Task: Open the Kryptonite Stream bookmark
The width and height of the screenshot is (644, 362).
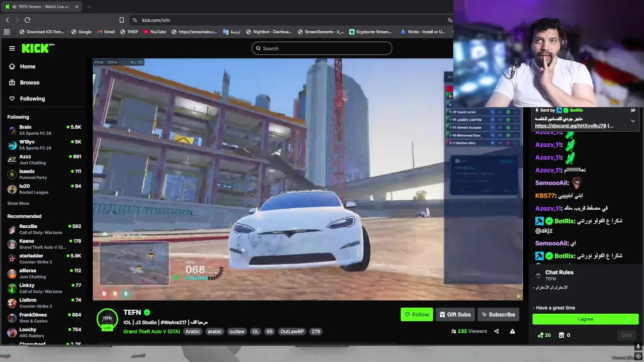Action: point(370,32)
